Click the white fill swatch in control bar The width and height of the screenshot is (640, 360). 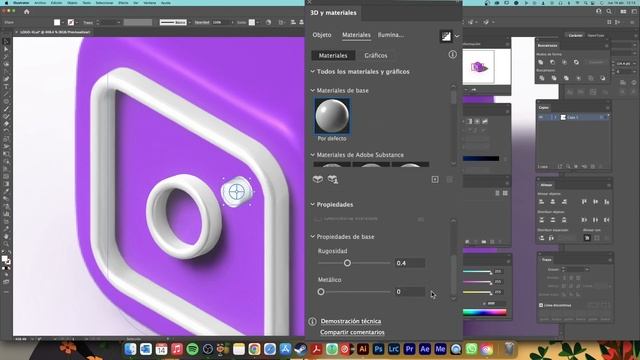coord(57,22)
